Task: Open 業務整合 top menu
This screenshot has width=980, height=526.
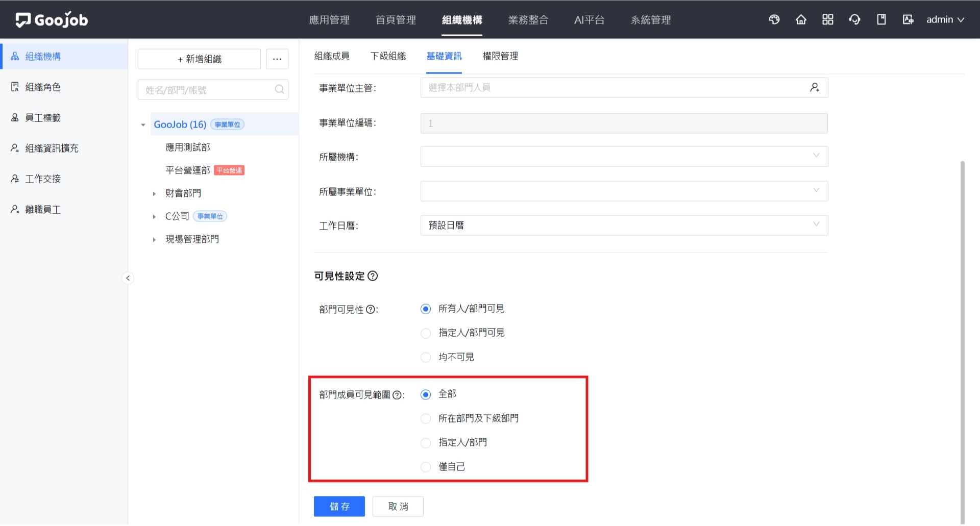Action: coord(528,20)
